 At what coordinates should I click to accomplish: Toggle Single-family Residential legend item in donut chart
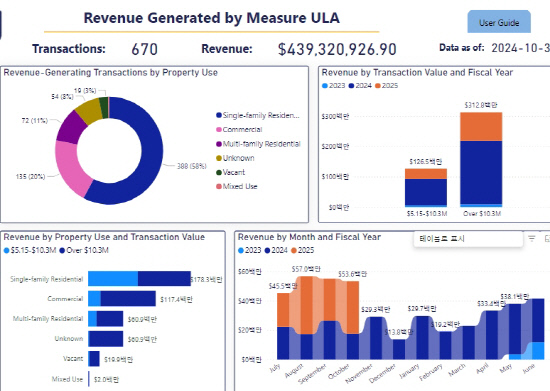(x=258, y=115)
